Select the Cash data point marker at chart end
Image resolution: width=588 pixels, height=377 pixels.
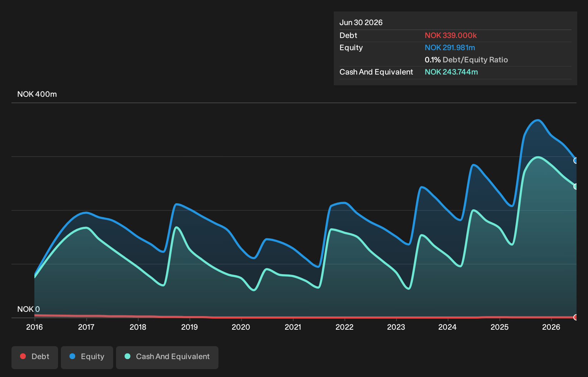tap(576, 186)
